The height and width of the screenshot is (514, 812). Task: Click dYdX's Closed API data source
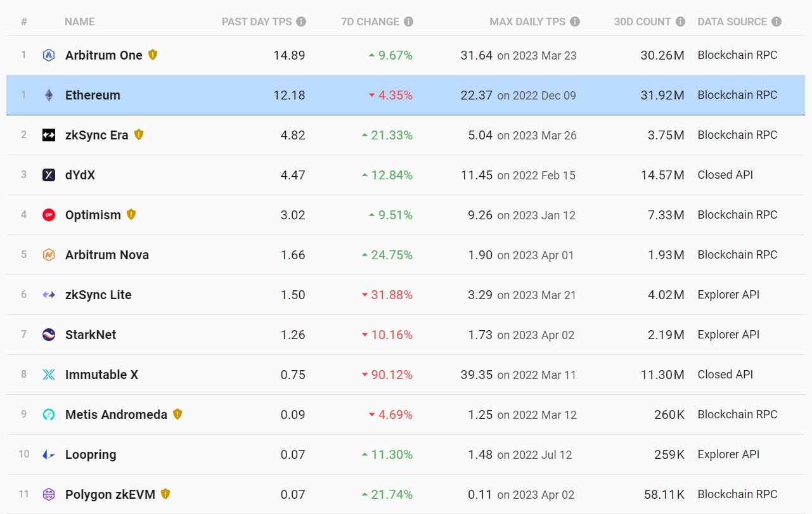(x=725, y=175)
